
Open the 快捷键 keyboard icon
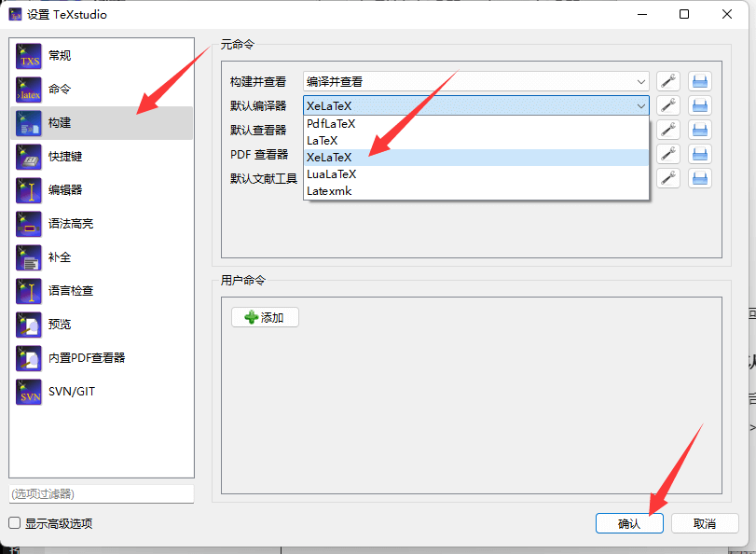pyautogui.click(x=29, y=157)
